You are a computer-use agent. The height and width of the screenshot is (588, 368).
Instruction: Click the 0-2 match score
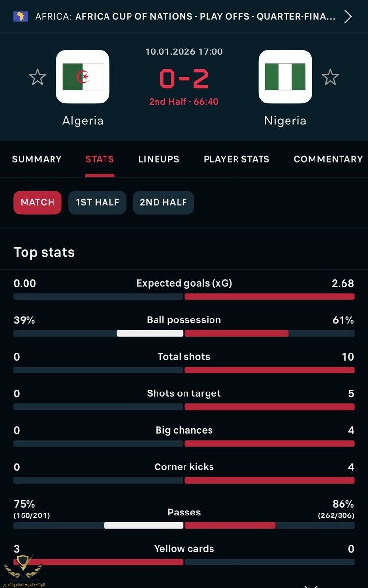coord(184,78)
